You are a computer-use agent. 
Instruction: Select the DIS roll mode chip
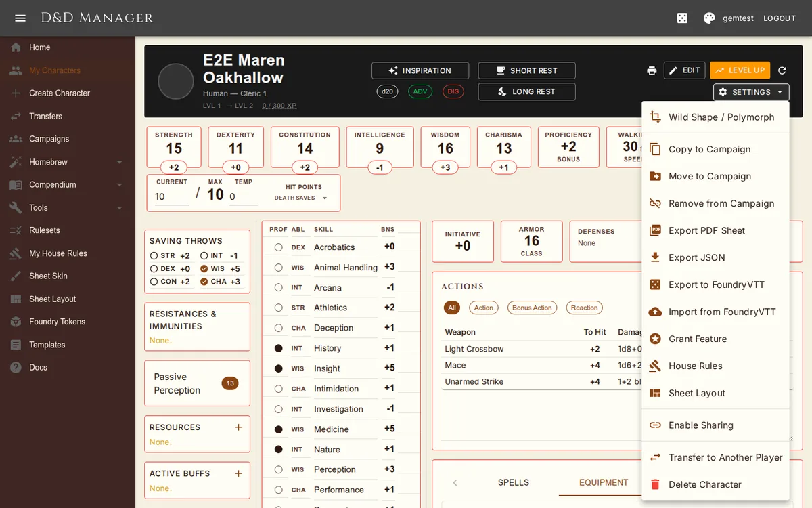click(x=453, y=91)
